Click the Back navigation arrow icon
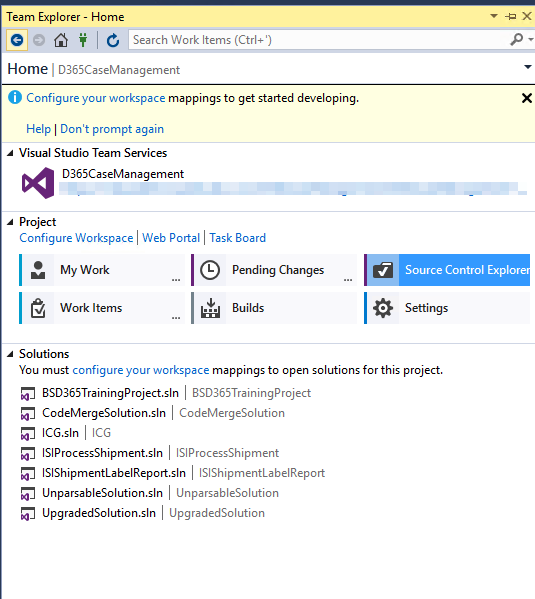Viewport: 535px width, 599px height. click(x=17, y=40)
